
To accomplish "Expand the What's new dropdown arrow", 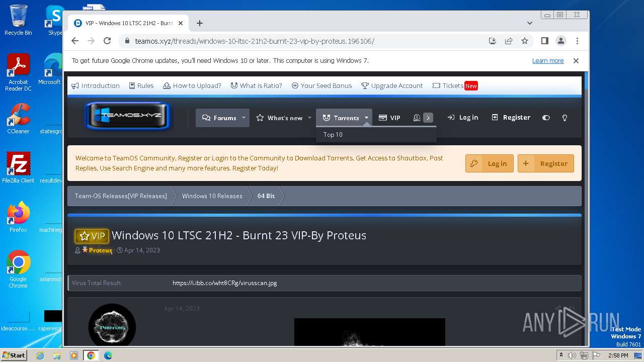I will [x=309, y=118].
